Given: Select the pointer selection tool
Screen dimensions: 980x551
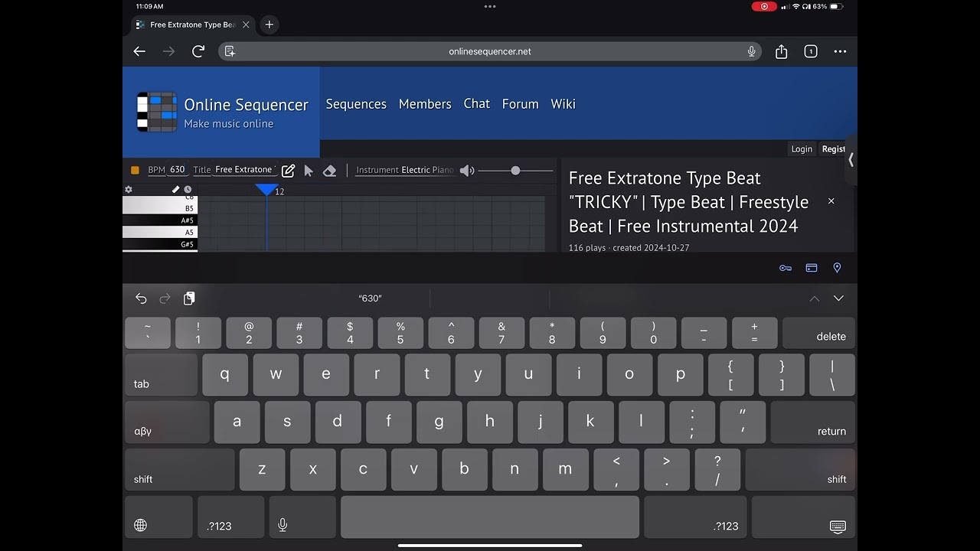Looking at the screenshot, I should [x=309, y=171].
